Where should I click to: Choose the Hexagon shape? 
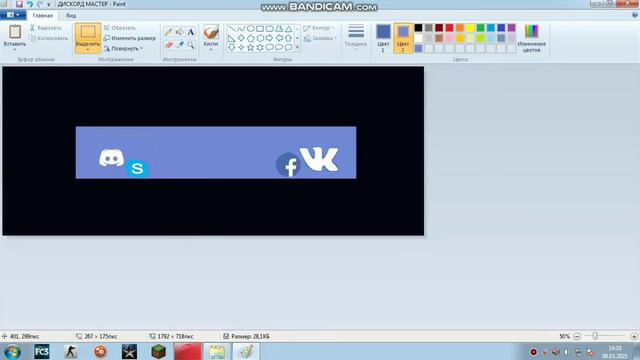click(260, 38)
